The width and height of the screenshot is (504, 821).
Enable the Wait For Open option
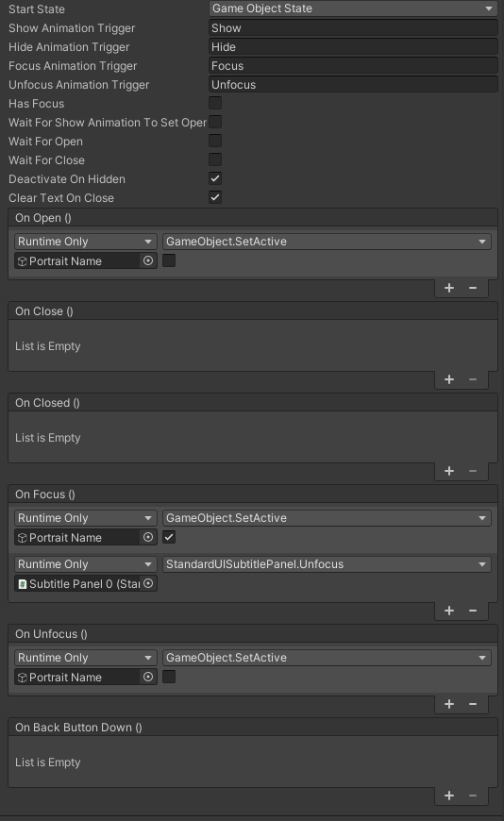coord(215,141)
